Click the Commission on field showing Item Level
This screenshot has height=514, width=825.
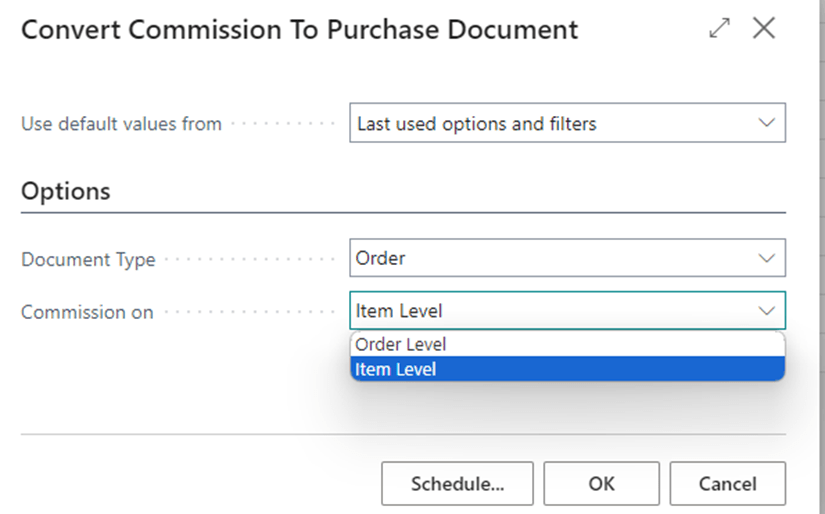(550, 311)
